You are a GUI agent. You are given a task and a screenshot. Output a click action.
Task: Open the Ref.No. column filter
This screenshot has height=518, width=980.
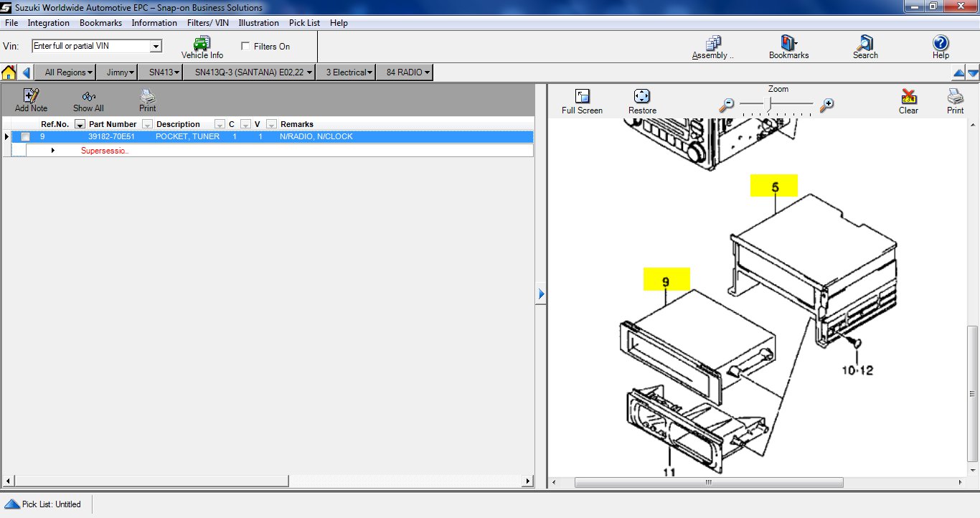point(80,124)
